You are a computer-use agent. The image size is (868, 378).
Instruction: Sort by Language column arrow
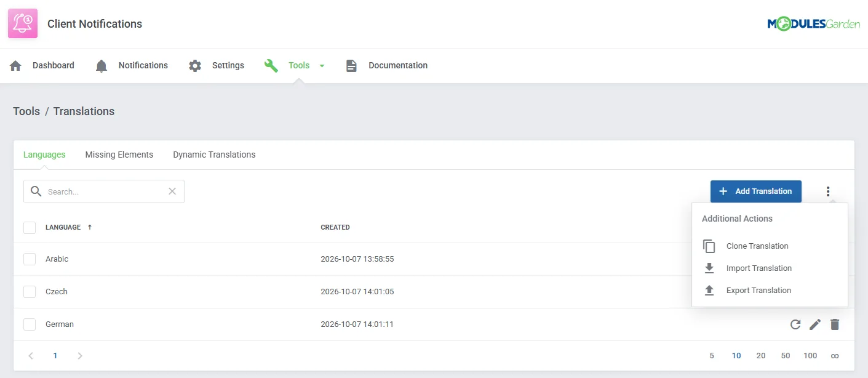[90, 227]
